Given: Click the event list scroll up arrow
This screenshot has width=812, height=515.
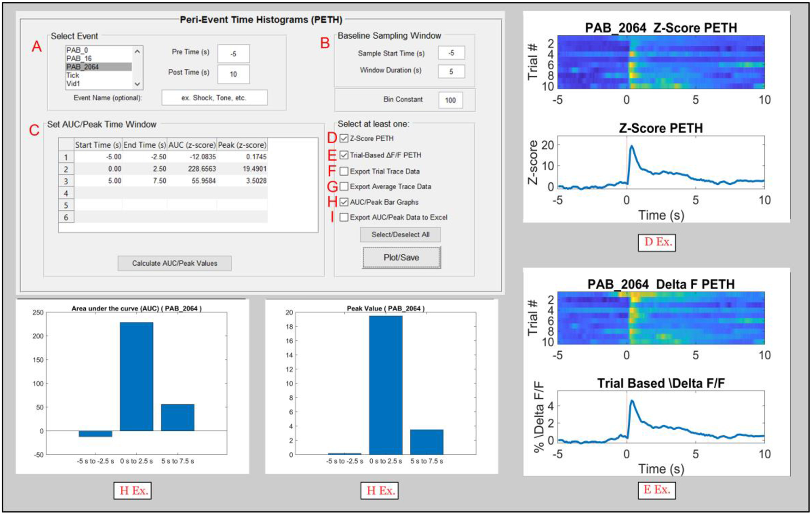Looking at the screenshot, I should tap(137, 51).
